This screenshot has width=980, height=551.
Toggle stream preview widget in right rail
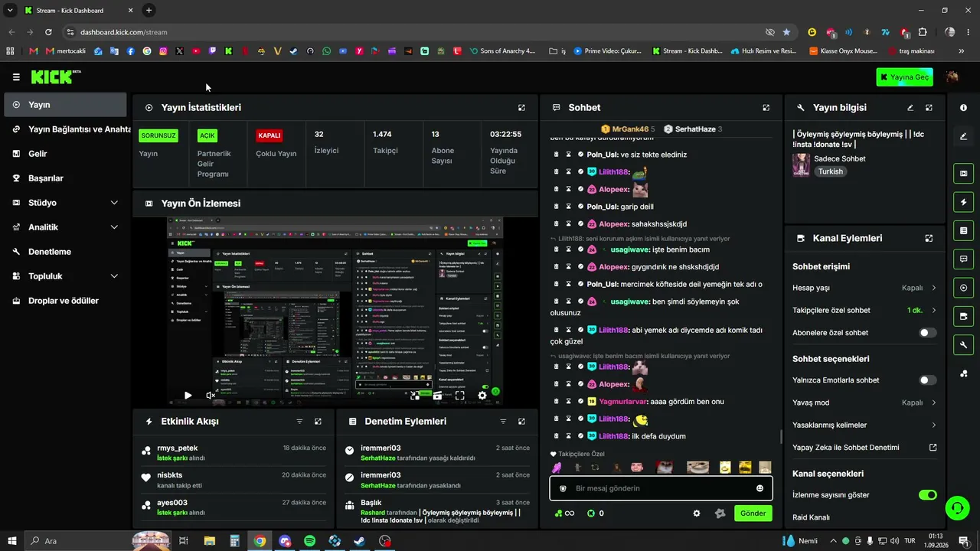pyautogui.click(x=963, y=174)
